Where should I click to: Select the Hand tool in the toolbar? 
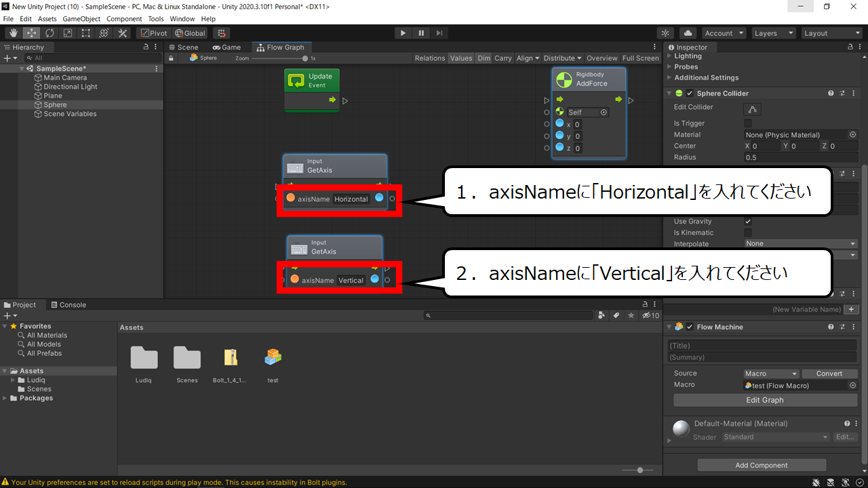coord(13,33)
